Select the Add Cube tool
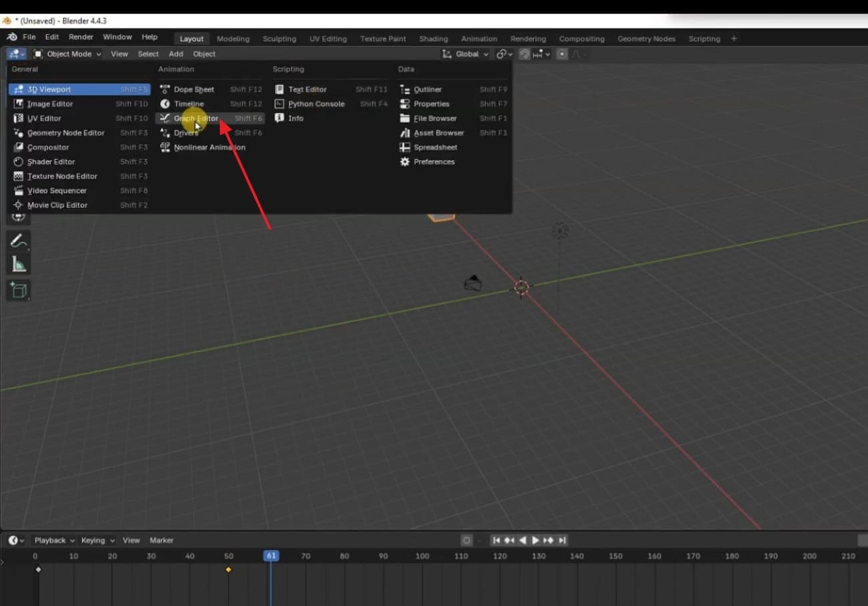Screen dimensions: 868x606 19,290
